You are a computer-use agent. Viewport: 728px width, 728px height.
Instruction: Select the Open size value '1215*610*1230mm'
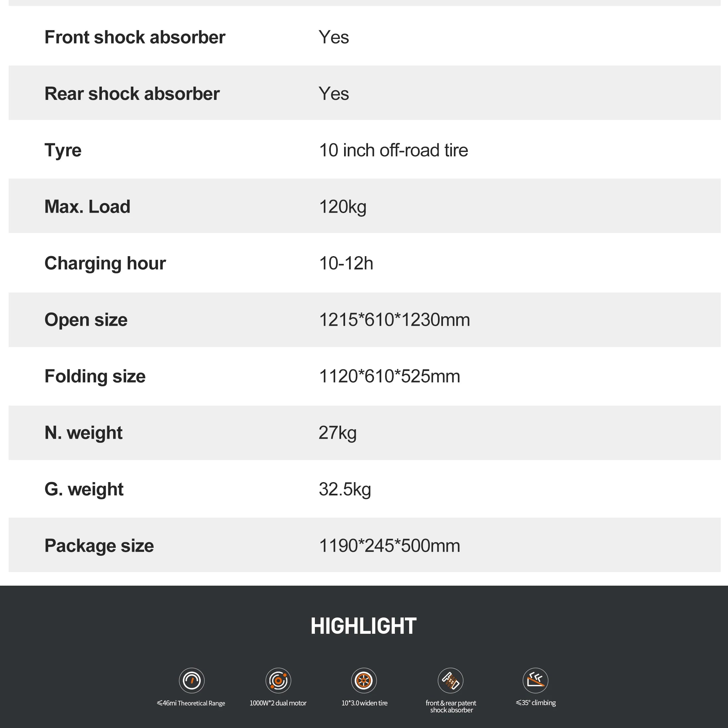tap(394, 320)
